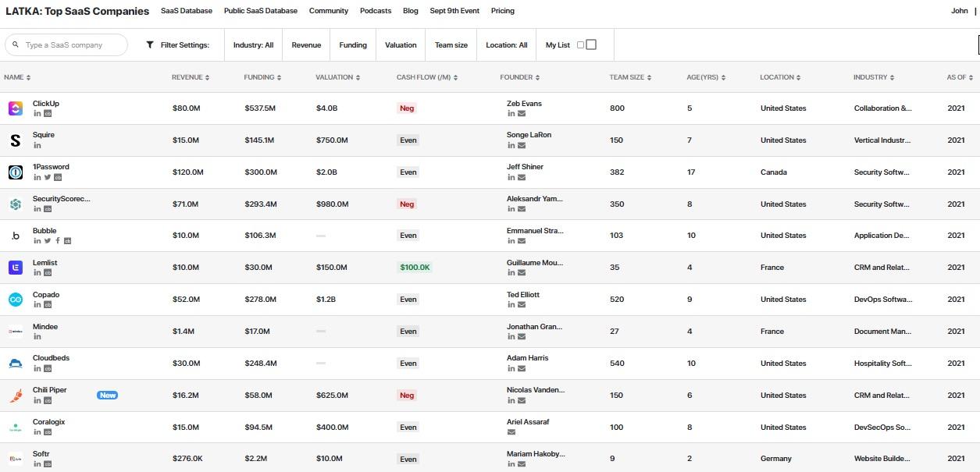The height and width of the screenshot is (472, 980).
Task: Open Chili Piper's Crunchbase icon
Action: tap(48, 401)
